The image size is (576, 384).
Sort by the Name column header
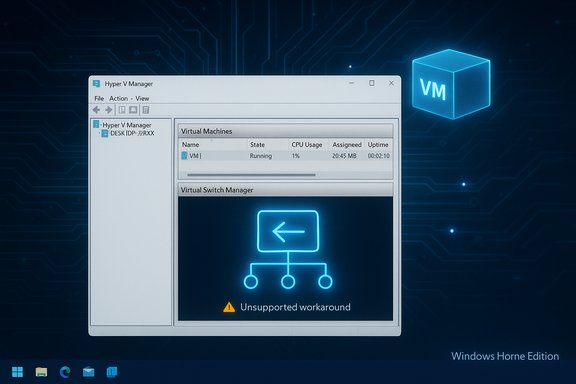(x=190, y=144)
